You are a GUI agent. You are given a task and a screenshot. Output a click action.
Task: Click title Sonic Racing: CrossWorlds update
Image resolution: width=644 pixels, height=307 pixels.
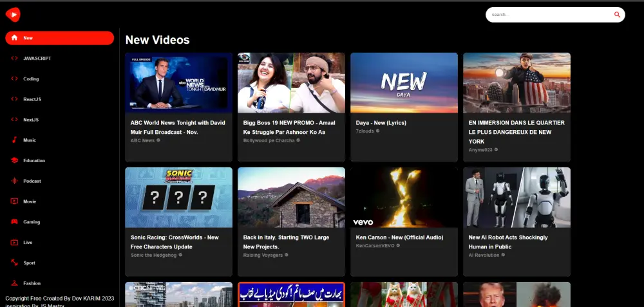click(175, 242)
